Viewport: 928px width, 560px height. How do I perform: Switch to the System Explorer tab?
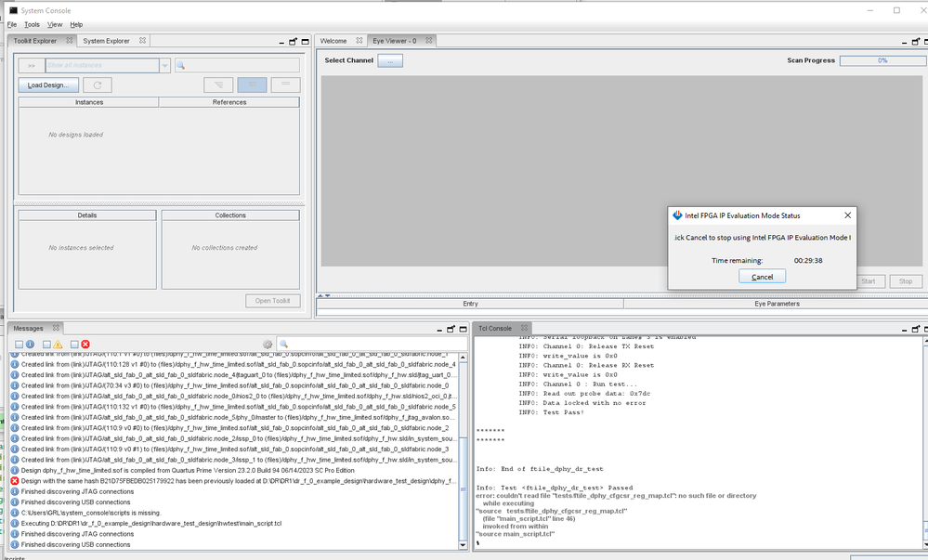pos(107,41)
